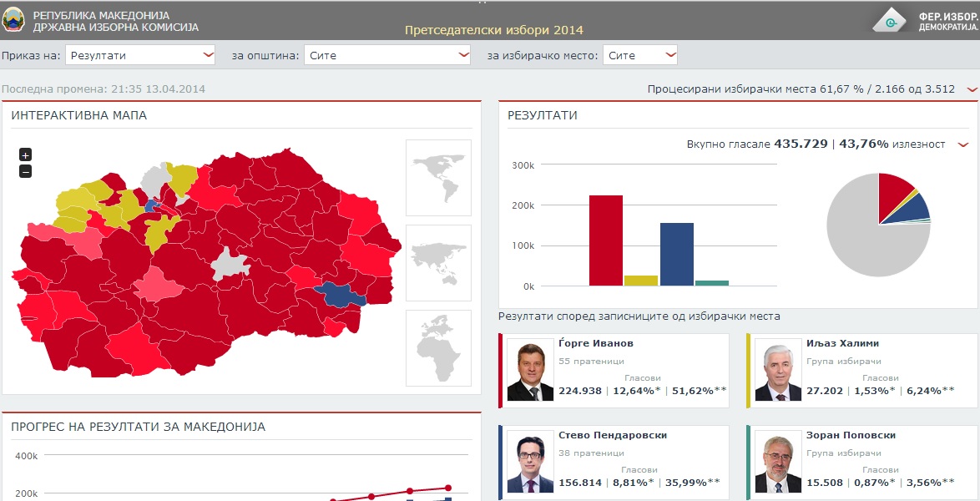Click the Europe and Asia map thumbnail
980x501 pixels.
[x=438, y=262]
